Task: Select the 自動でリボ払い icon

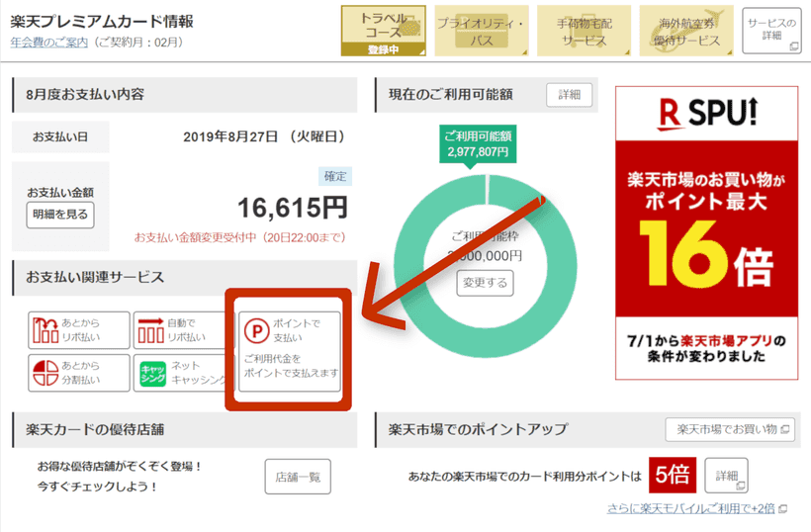Action: pyautogui.click(x=149, y=331)
